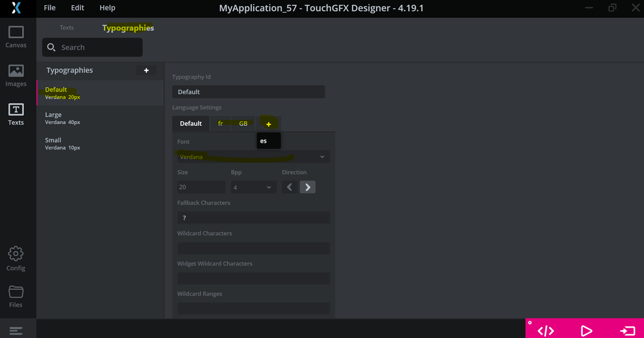Set text direction to left-to-right arrow
The width and height of the screenshot is (644, 338).
308,187
